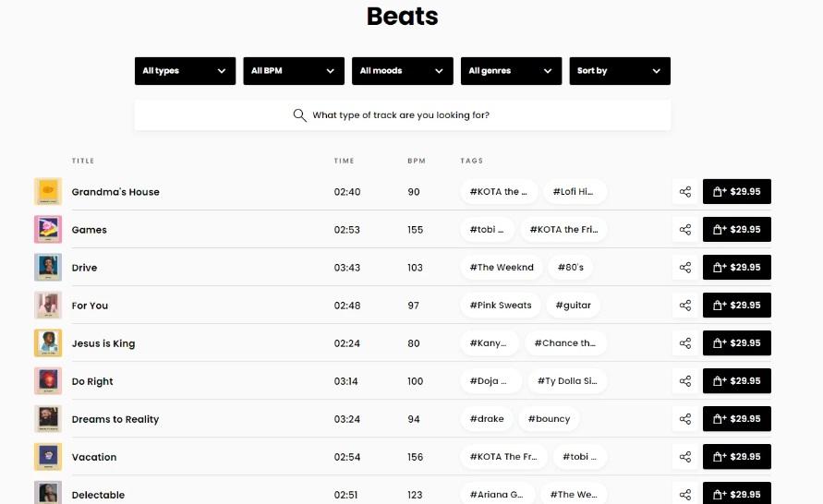Add Grandma's House to cart for $29.95
823x504 pixels.
[737, 192]
